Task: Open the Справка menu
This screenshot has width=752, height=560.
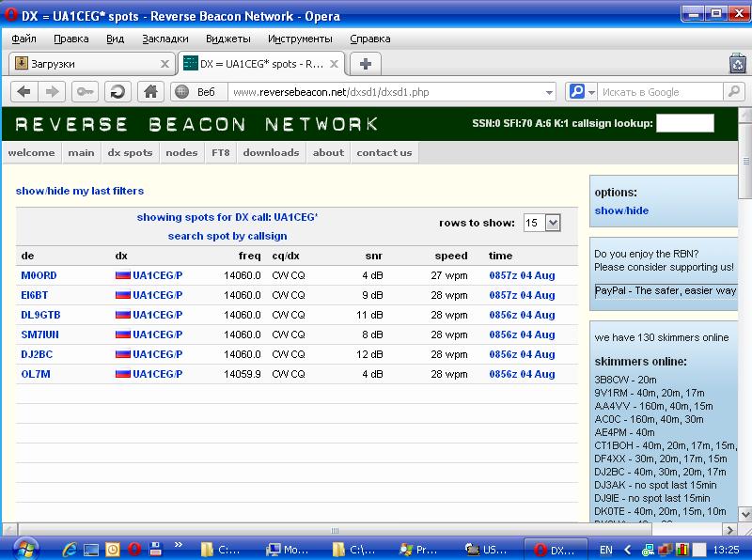Action: [x=369, y=39]
